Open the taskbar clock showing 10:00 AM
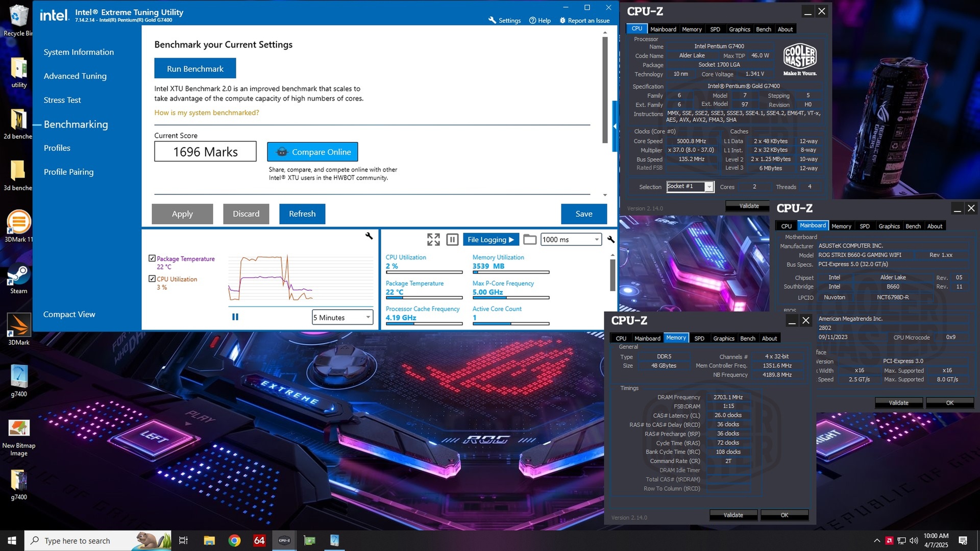The height and width of the screenshot is (551, 980). [x=936, y=540]
